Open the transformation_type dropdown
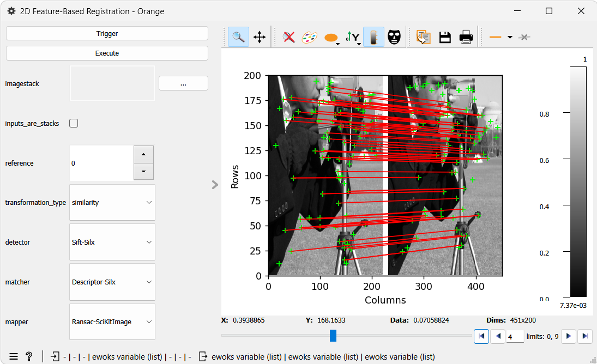Screen dimensions: 597x364 (x=112, y=202)
